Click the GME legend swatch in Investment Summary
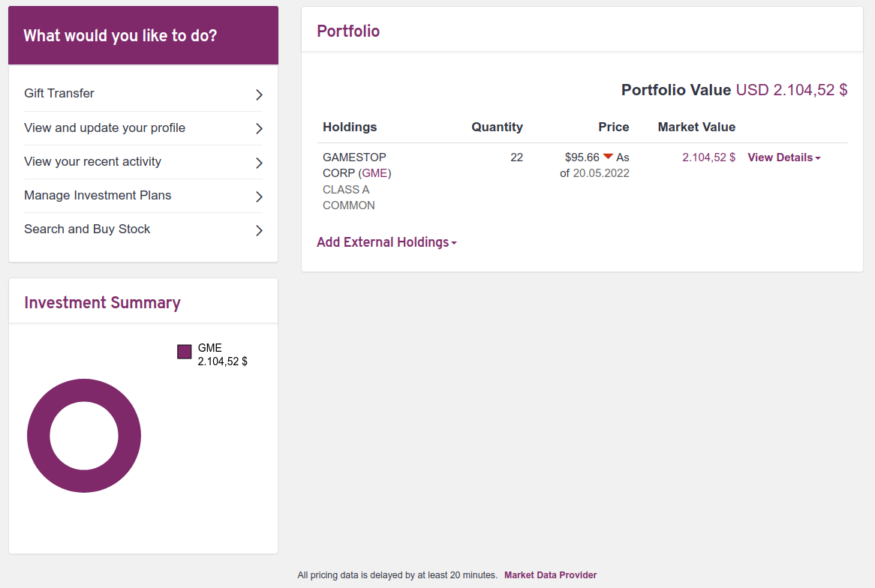875x588 pixels. [x=184, y=351]
